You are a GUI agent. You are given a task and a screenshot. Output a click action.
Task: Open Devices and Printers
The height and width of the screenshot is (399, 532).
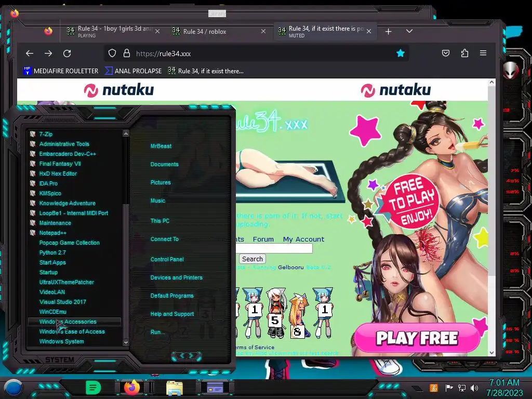177,277
